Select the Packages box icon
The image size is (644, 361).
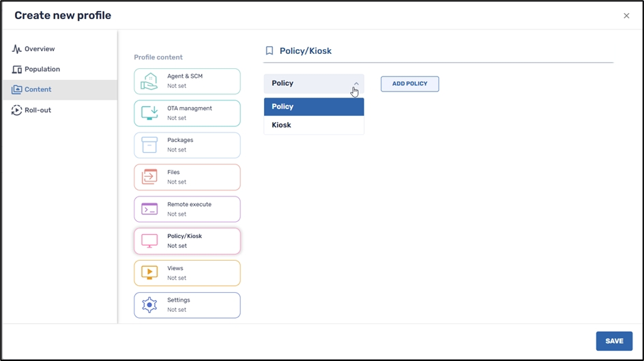click(149, 145)
